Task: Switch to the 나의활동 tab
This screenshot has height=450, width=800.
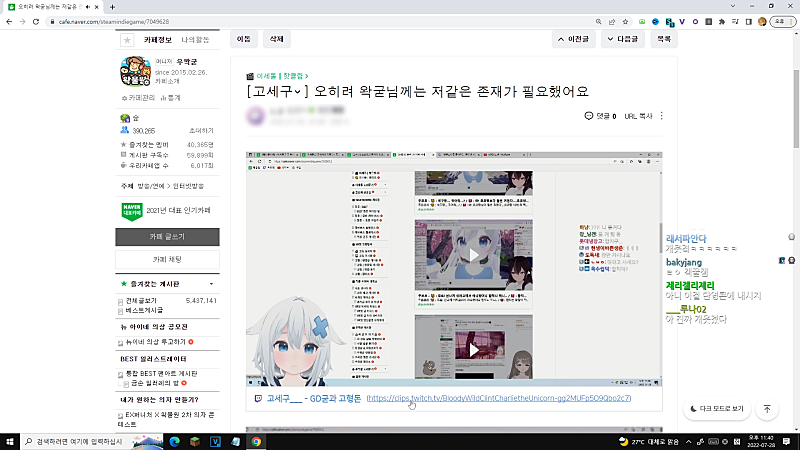Action: coord(195,40)
